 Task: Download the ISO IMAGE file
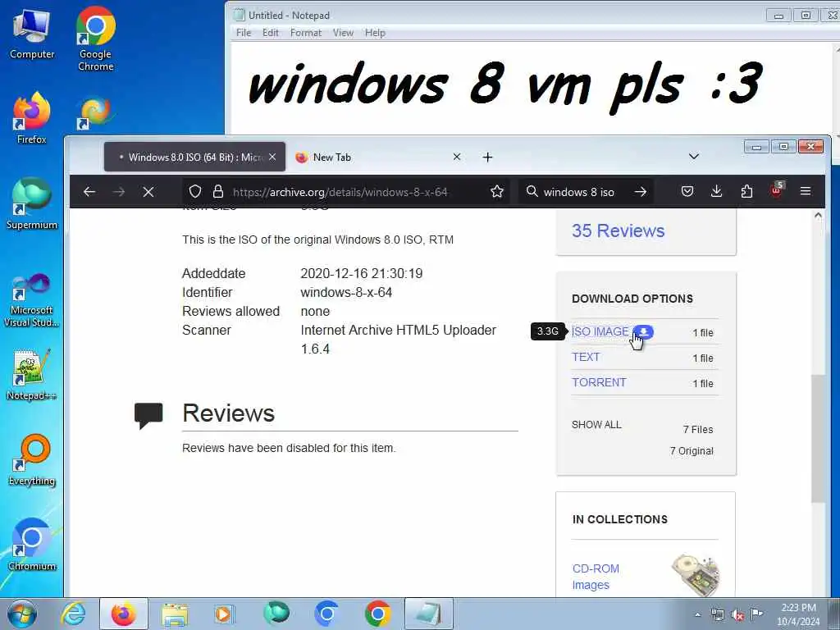point(600,331)
